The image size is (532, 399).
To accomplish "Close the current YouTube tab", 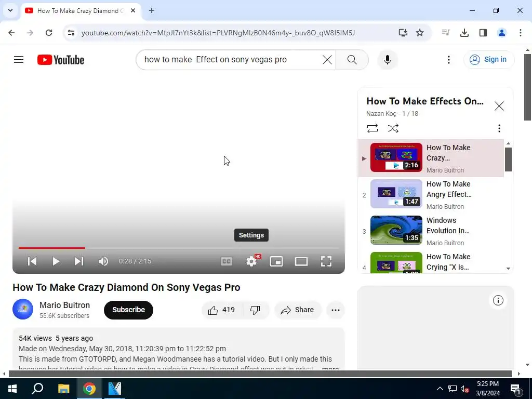I will [x=133, y=10].
